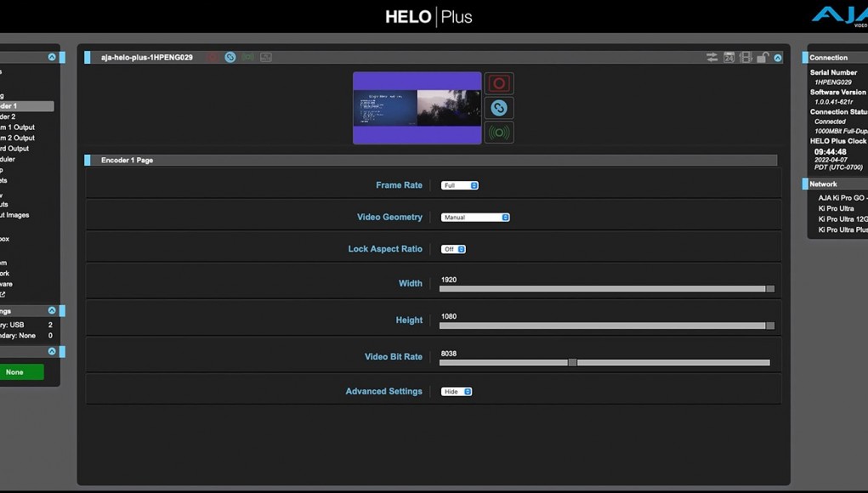Click Ki Pro Ultra 12G network device
The height and width of the screenshot is (493, 868).
[x=842, y=219]
